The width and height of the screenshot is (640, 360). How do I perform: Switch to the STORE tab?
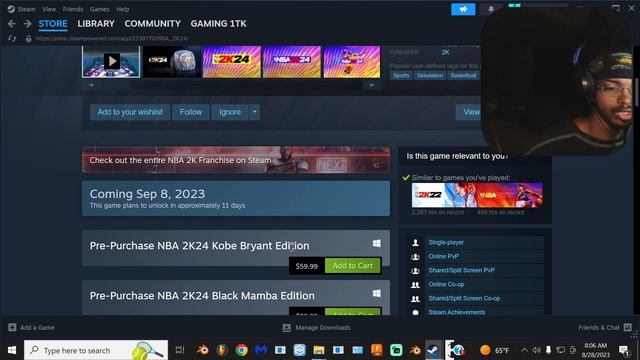53,24
